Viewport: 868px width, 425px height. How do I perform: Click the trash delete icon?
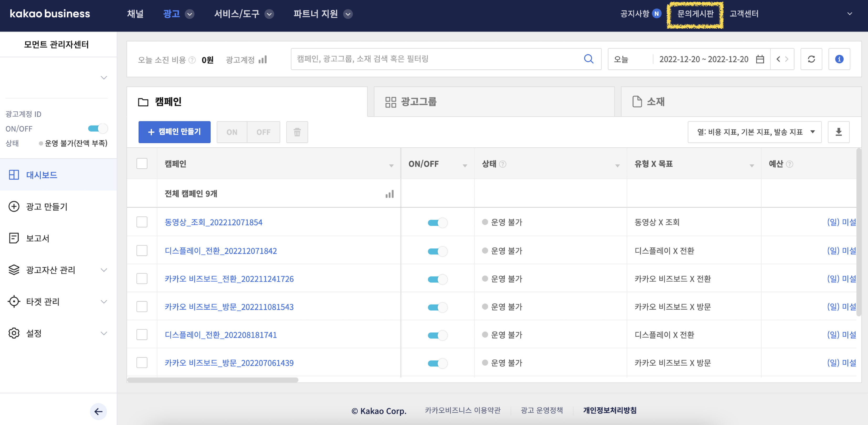tap(297, 132)
